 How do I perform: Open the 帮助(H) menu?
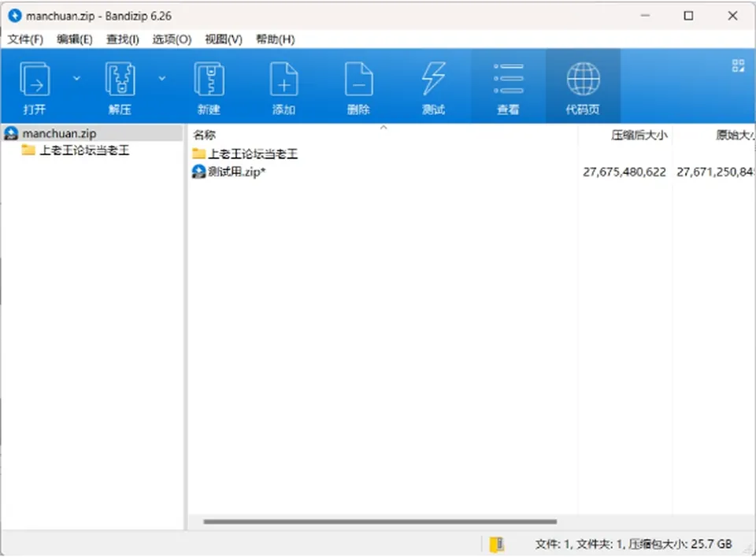[x=275, y=39]
